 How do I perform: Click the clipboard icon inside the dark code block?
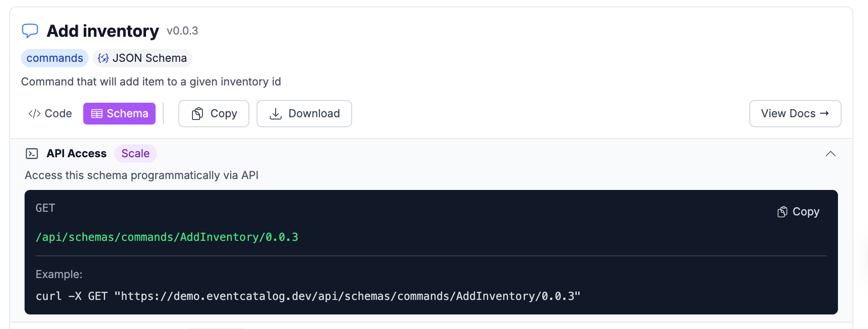pos(782,212)
